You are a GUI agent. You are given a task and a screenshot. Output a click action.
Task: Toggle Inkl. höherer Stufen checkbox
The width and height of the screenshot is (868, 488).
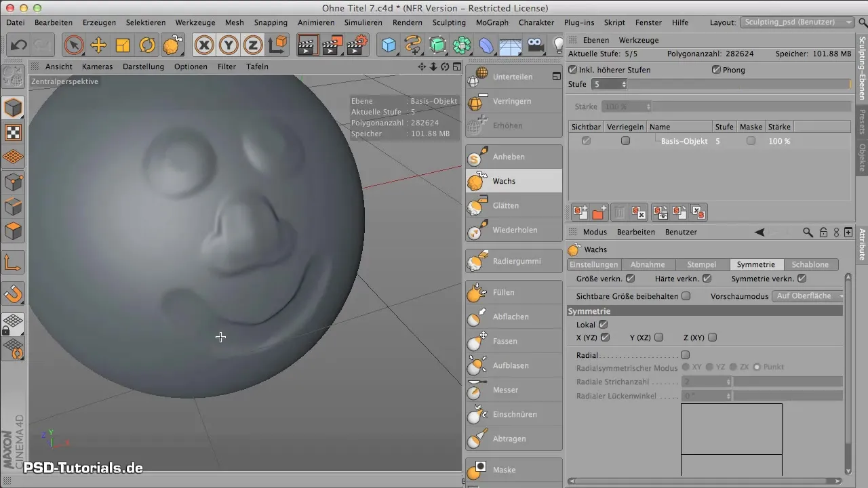point(573,70)
